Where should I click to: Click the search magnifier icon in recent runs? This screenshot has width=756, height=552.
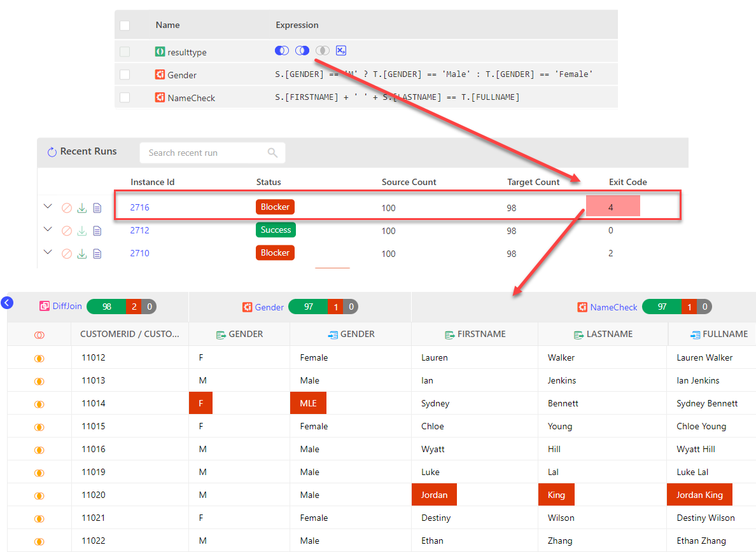(x=272, y=153)
